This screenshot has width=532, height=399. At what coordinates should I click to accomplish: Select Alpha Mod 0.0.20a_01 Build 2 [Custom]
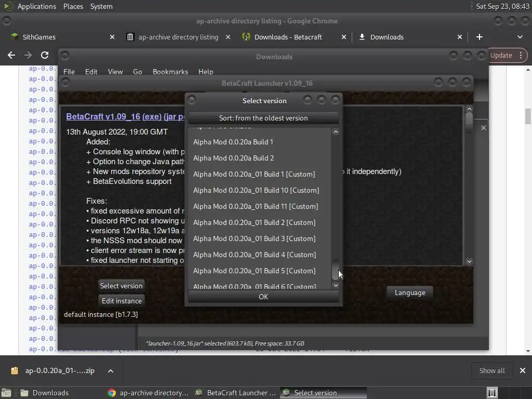click(260, 222)
